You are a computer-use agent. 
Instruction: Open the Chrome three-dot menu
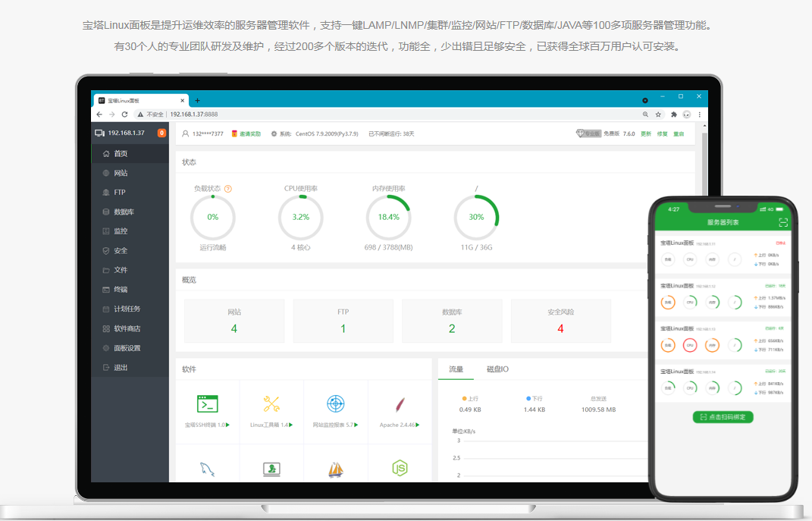[x=698, y=115]
